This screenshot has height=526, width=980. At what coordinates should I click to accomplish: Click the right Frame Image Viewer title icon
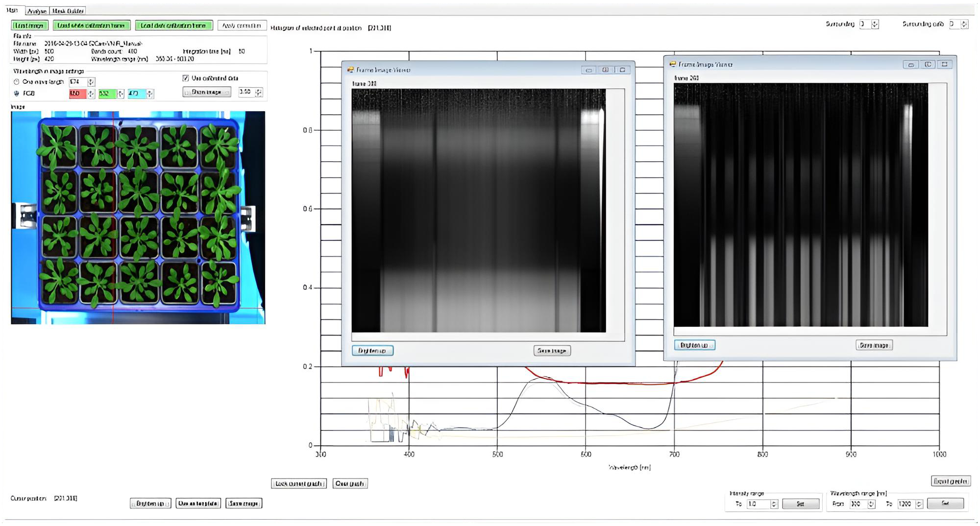click(673, 64)
